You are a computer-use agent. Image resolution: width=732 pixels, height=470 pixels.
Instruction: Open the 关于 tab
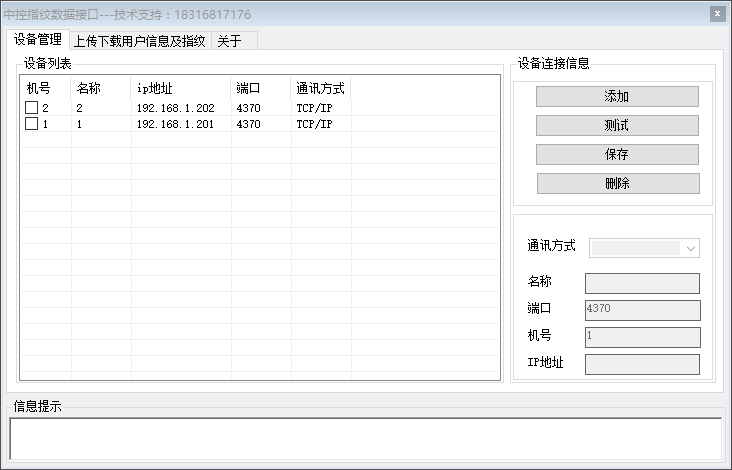coord(230,41)
